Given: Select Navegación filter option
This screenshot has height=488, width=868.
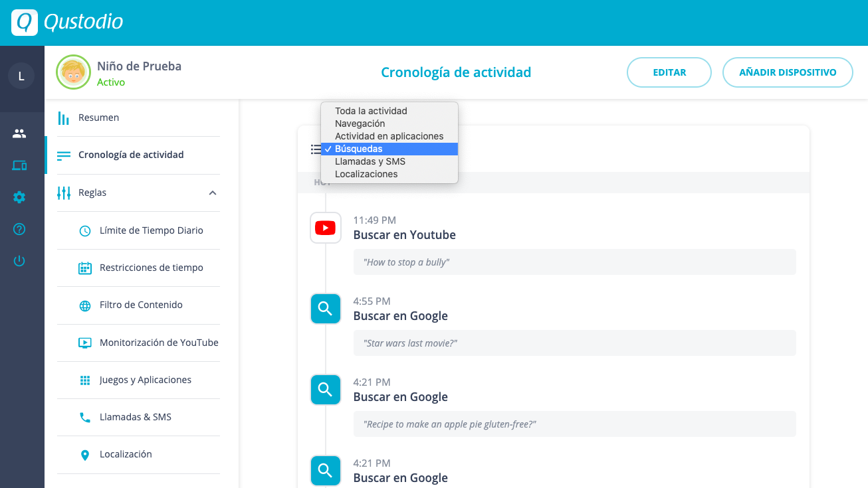Looking at the screenshot, I should click(x=389, y=123).
